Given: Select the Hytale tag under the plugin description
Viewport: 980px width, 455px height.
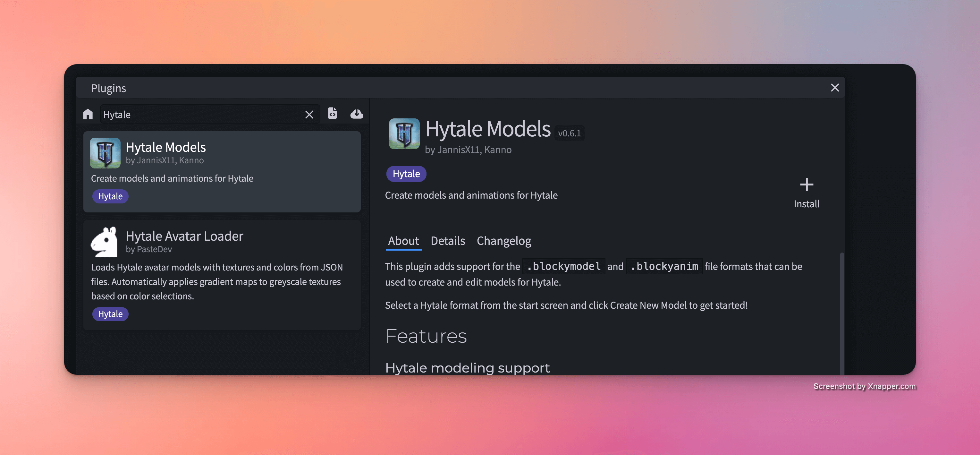Looking at the screenshot, I should pyautogui.click(x=406, y=174).
